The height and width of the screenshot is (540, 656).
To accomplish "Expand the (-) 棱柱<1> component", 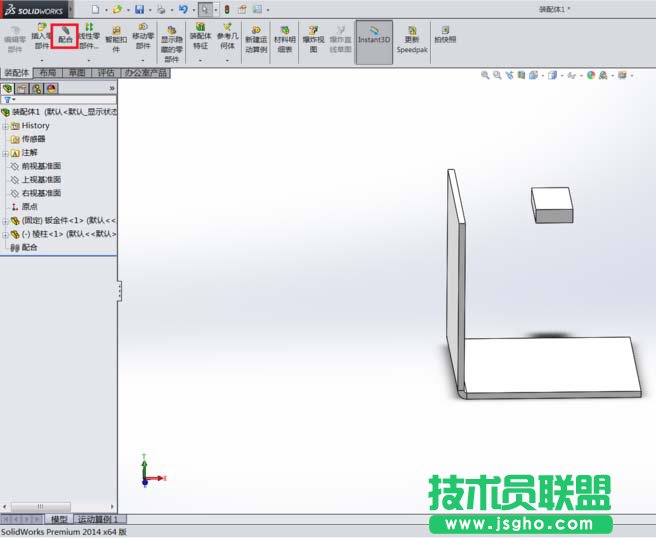I will point(5,234).
